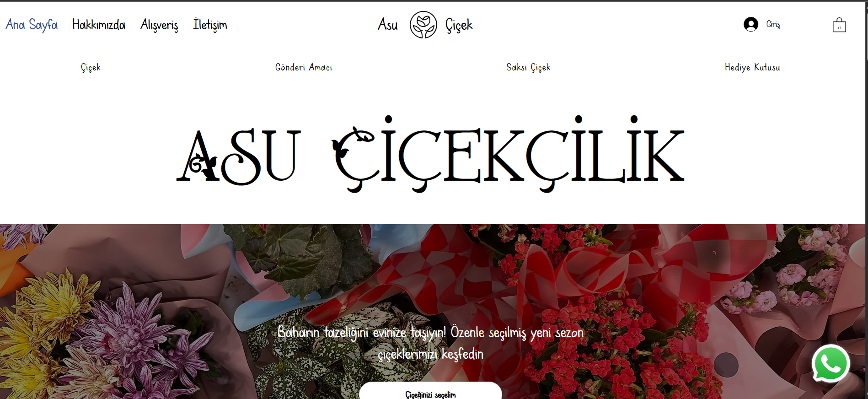Viewport: 868px width, 399px height.
Task: Open the WhatsApp chat button
Action: point(830,364)
